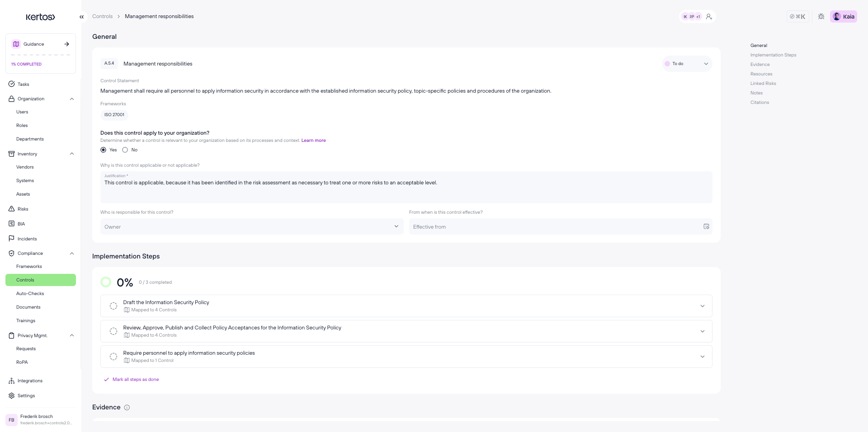
Task: Open the Learn more link
Action: (313, 141)
